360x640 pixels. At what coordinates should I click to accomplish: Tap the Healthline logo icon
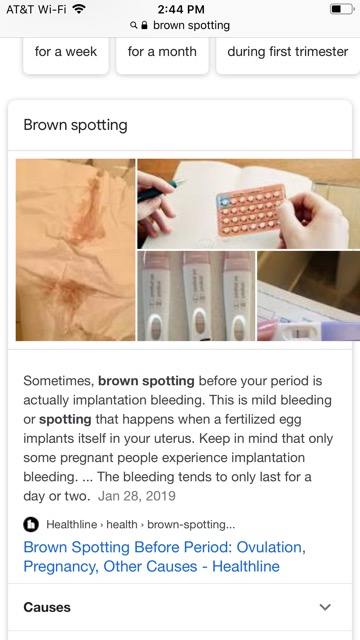pos(31,524)
